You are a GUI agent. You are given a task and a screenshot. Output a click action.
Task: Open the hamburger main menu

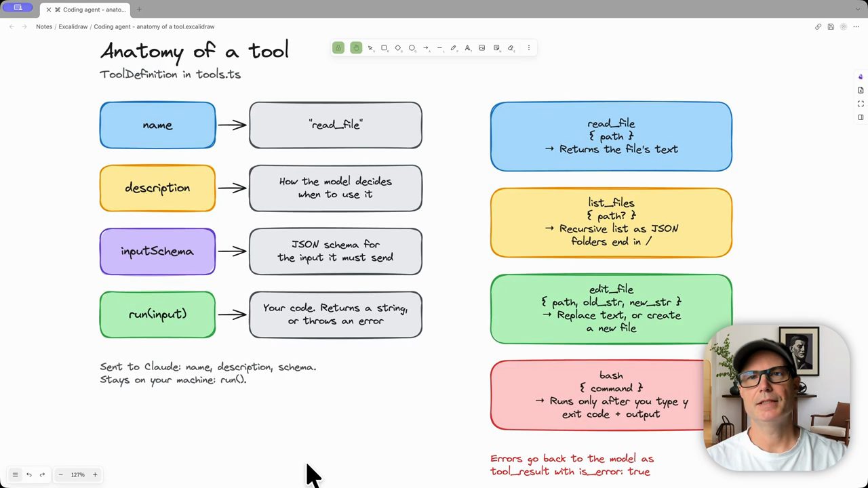(15, 474)
